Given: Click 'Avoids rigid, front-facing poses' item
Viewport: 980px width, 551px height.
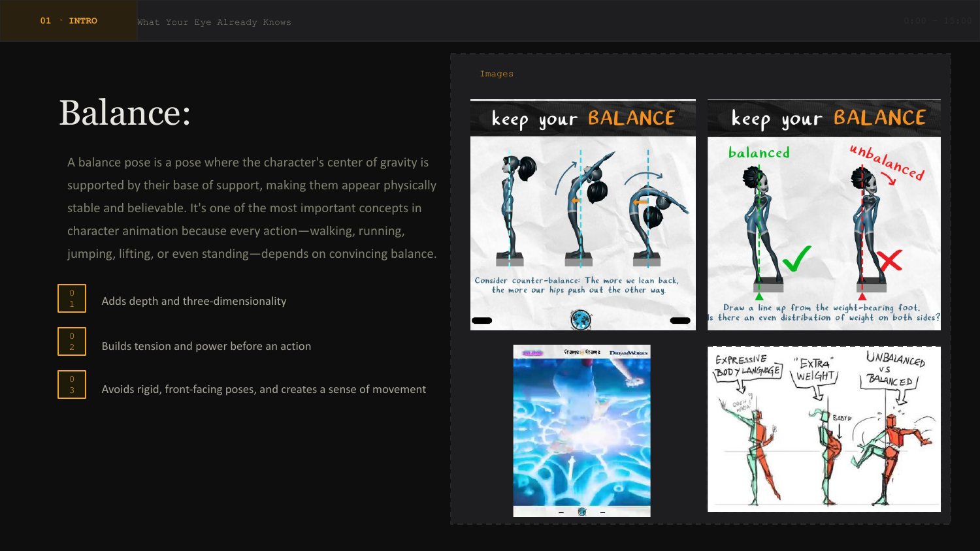Looking at the screenshot, I should click(264, 389).
